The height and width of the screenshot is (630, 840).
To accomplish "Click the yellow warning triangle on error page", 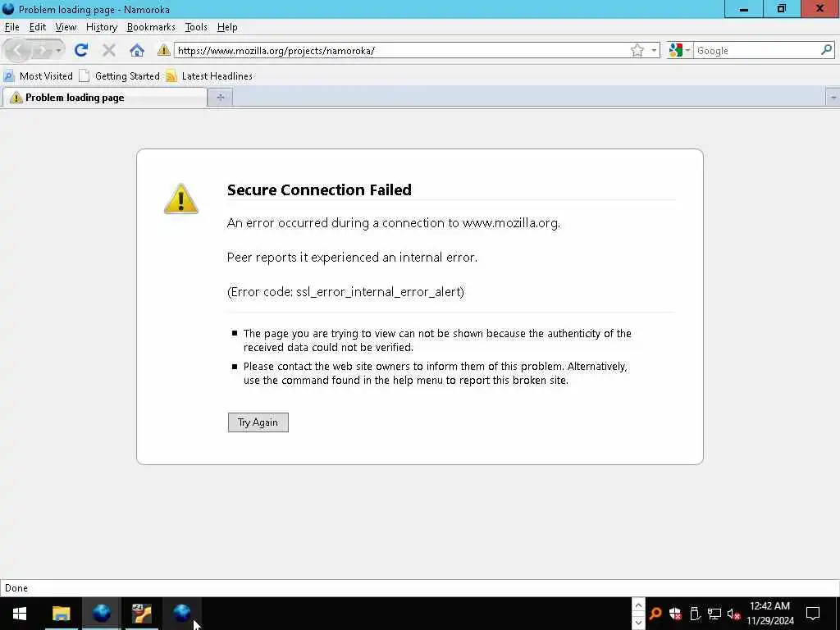I will [x=181, y=199].
